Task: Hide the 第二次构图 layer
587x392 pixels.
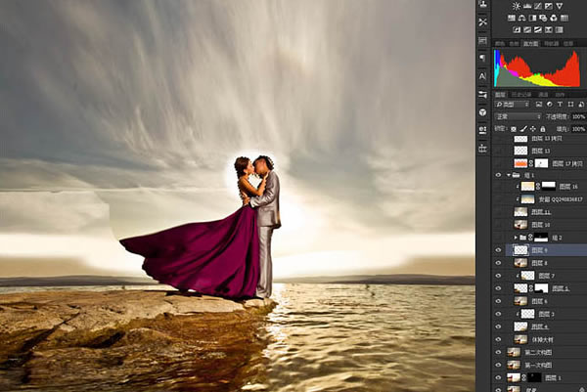Action: pos(498,352)
